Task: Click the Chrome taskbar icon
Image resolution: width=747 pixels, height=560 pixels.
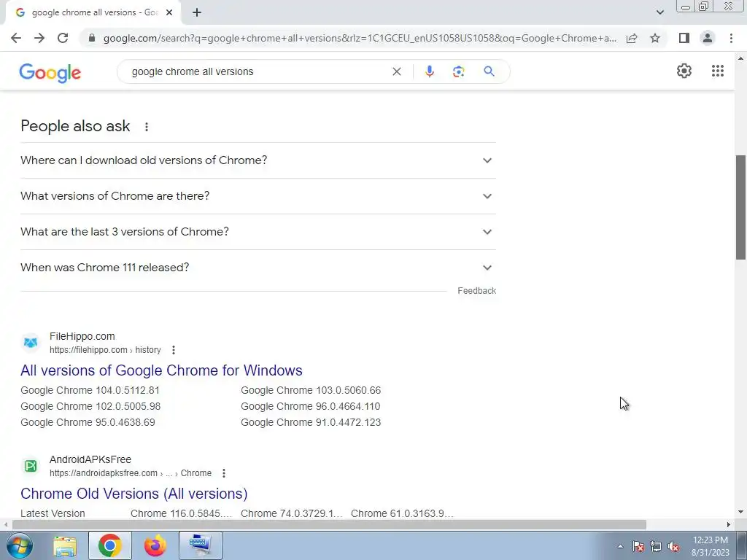Action: point(110,545)
